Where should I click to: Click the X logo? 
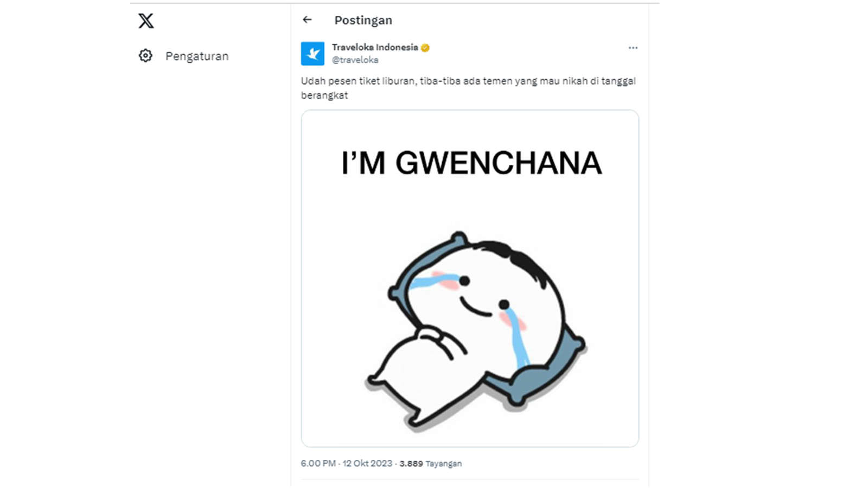pyautogui.click(x=146, y=21)
